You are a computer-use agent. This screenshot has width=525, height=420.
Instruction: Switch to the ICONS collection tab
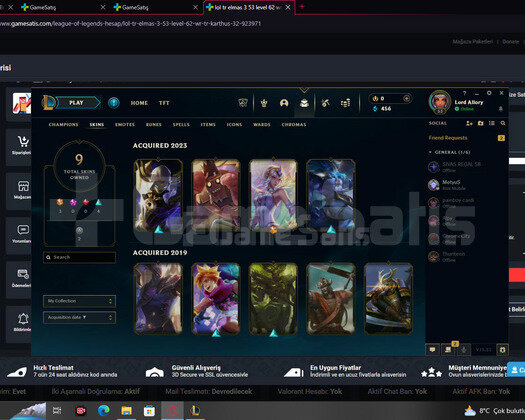(234, 125)
